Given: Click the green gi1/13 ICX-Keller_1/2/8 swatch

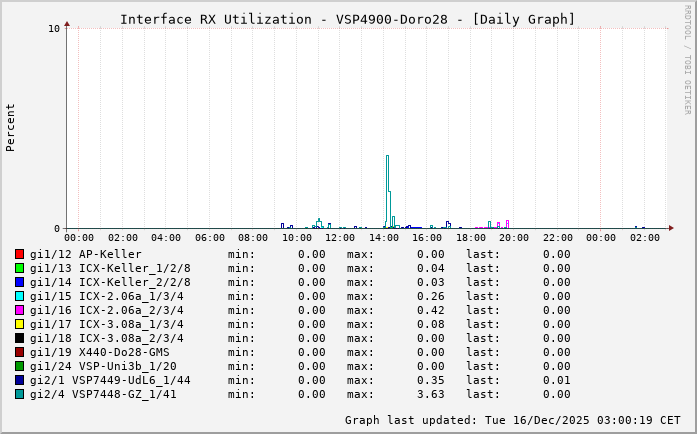Looking at the screenshot, I should pos(19,268).
